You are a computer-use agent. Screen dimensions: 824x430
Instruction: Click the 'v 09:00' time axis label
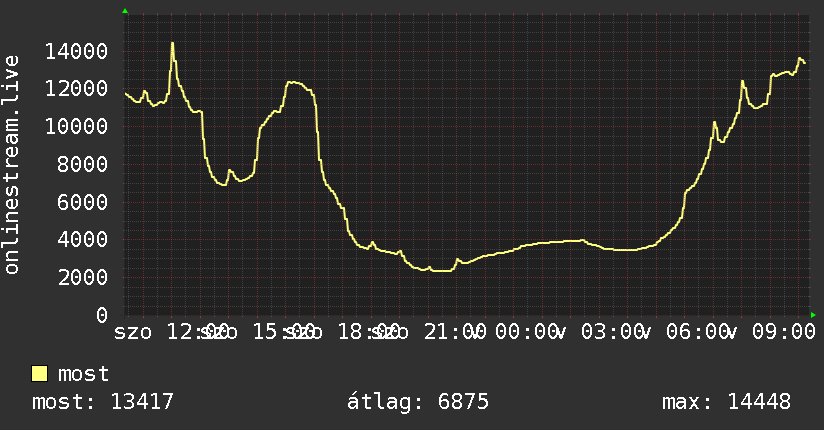point(770,332)
